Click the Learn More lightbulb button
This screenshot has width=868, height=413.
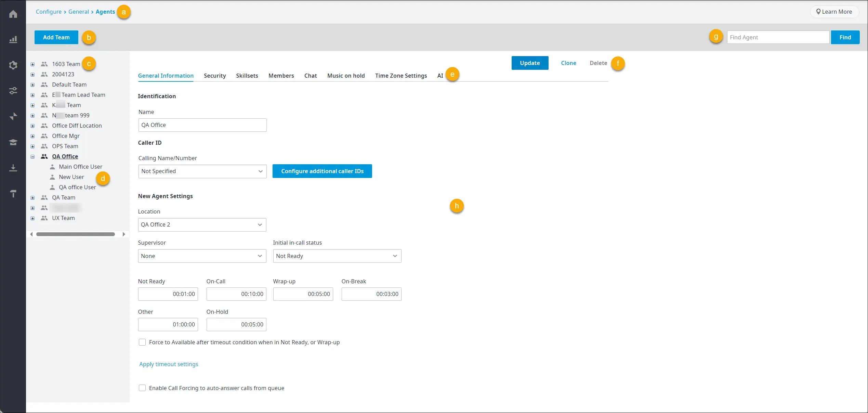(x=834, y=12)
